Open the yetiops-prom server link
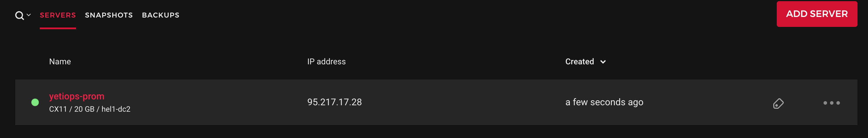 pyautogui.click(x=77, y=96)
